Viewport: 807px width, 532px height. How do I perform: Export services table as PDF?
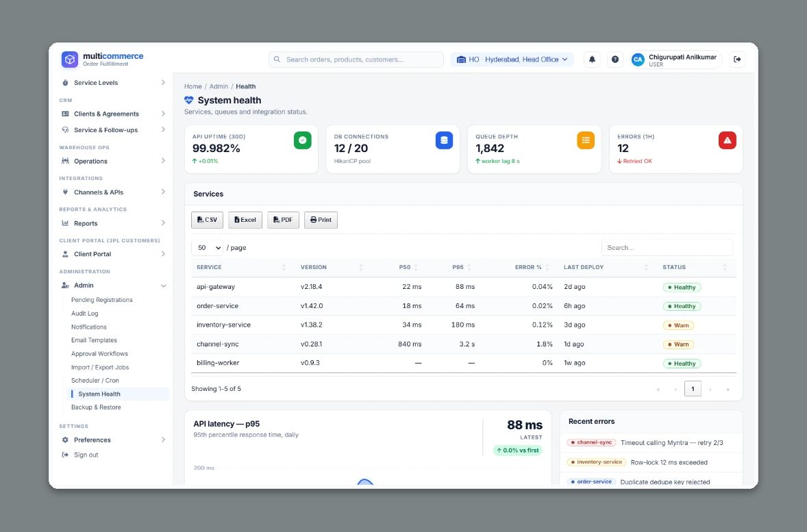(x=283, y=220)
